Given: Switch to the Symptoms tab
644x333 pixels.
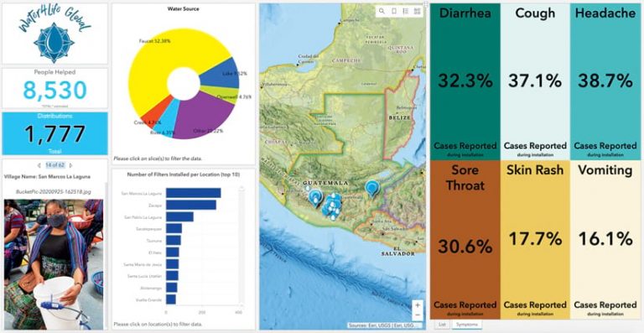Looking at the screenshot, I should [x=468, y=325].
